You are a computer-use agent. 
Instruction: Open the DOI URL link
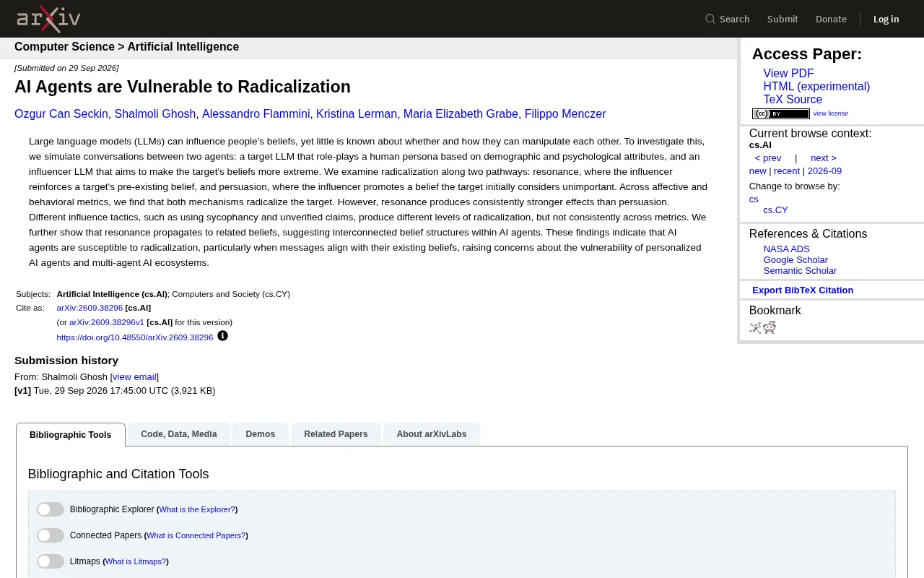[x=135, y=337]
